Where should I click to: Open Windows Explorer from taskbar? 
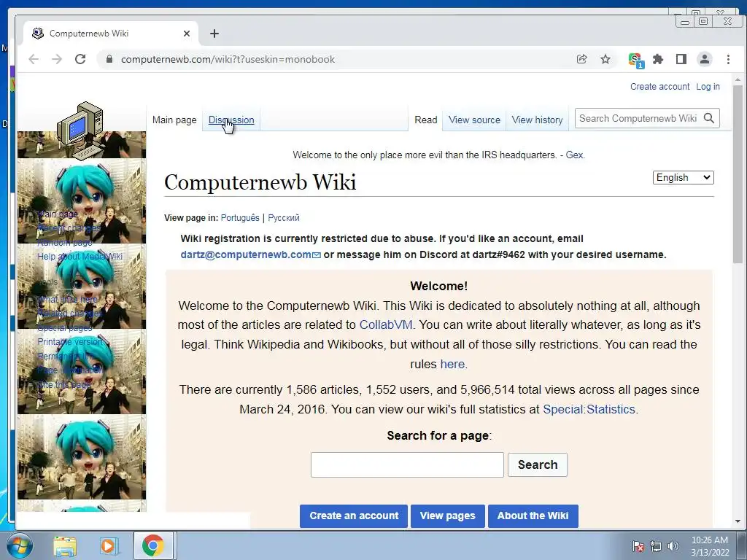65,545
